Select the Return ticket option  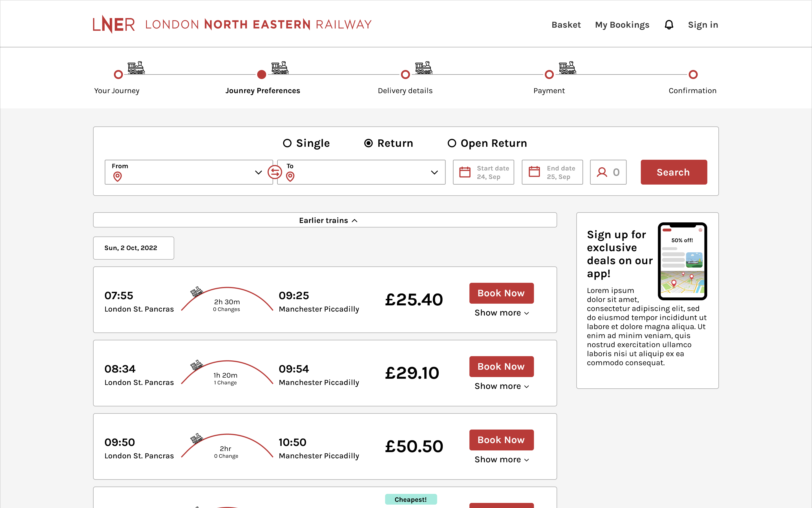click(x=389, y=143)
